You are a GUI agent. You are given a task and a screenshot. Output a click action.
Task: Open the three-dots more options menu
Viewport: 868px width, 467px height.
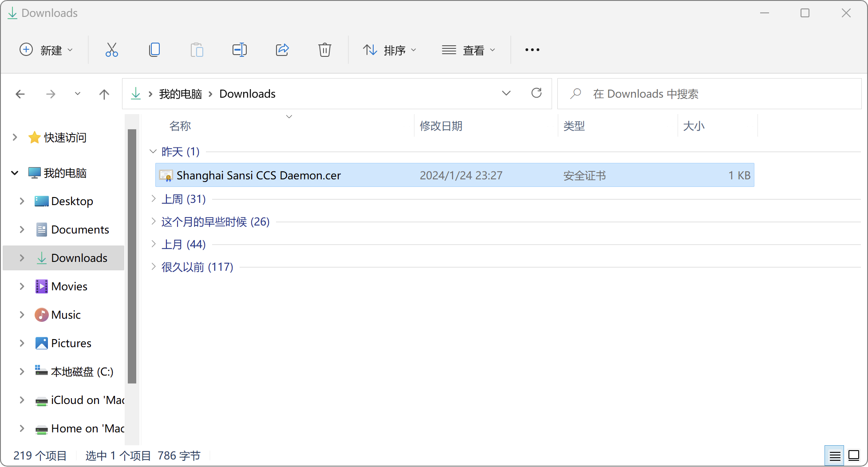532,50
